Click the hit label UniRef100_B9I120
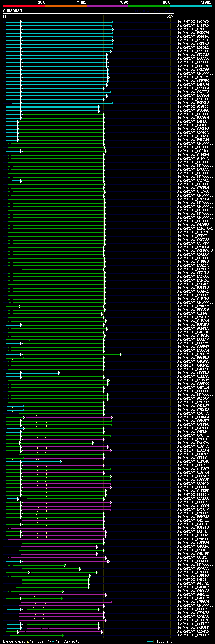 193,40
